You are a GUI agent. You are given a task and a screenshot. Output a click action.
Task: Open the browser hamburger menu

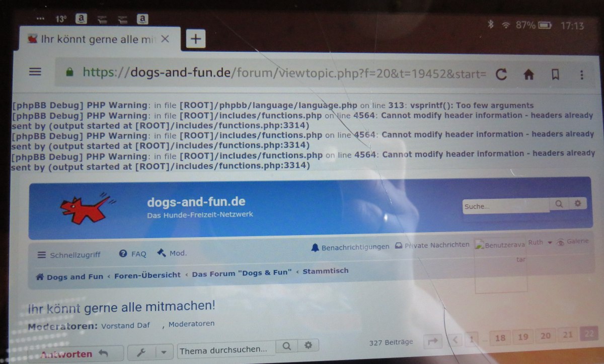click(35, 72)
